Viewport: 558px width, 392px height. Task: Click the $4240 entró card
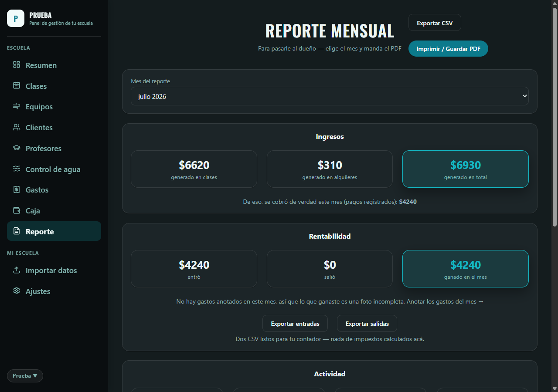[194, 269]
